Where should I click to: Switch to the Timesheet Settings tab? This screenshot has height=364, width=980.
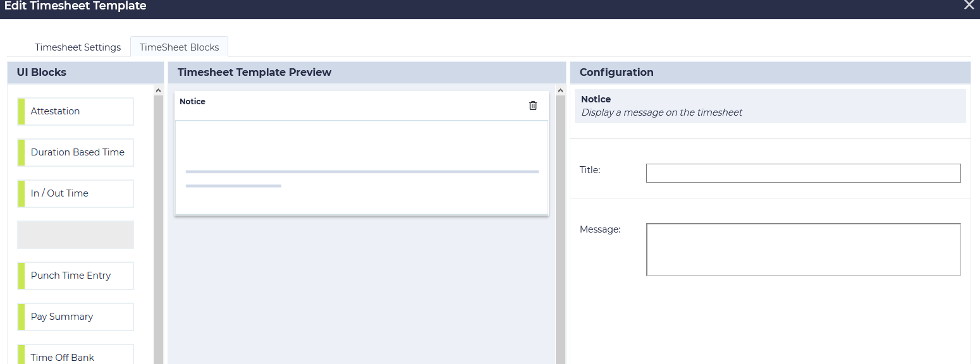tap(78, 47)
